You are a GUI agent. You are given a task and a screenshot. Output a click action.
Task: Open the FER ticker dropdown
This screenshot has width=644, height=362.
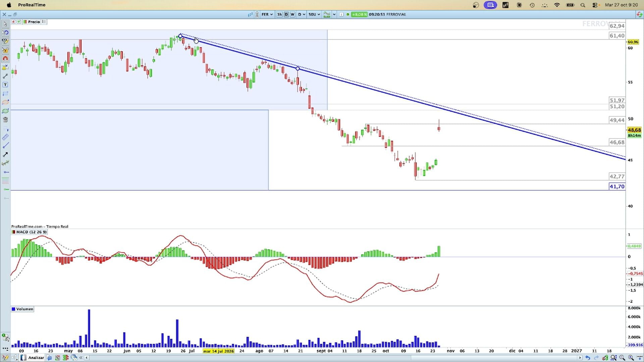point(267,14)
